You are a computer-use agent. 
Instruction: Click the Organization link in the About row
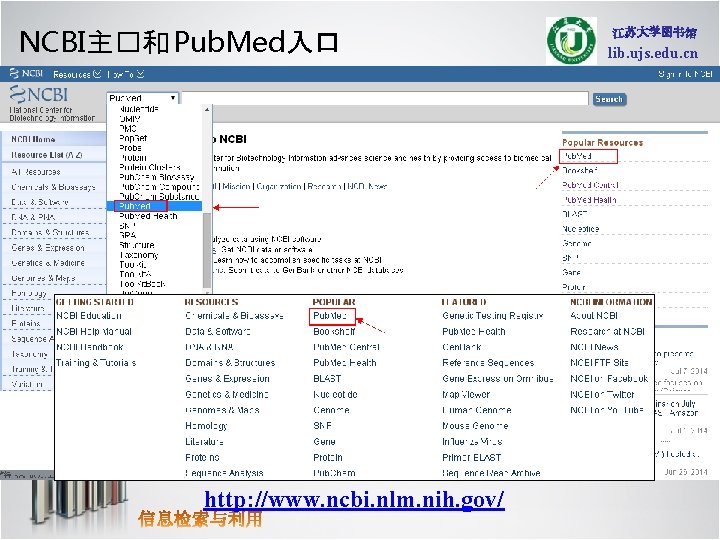coord(279,186)
